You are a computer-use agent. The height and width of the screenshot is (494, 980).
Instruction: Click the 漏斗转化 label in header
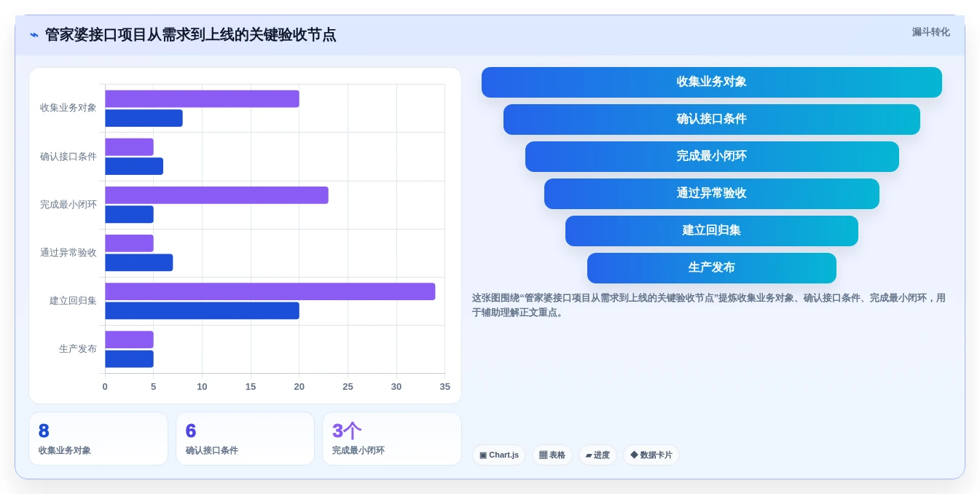pyautogui.click(x=930, y=32)
